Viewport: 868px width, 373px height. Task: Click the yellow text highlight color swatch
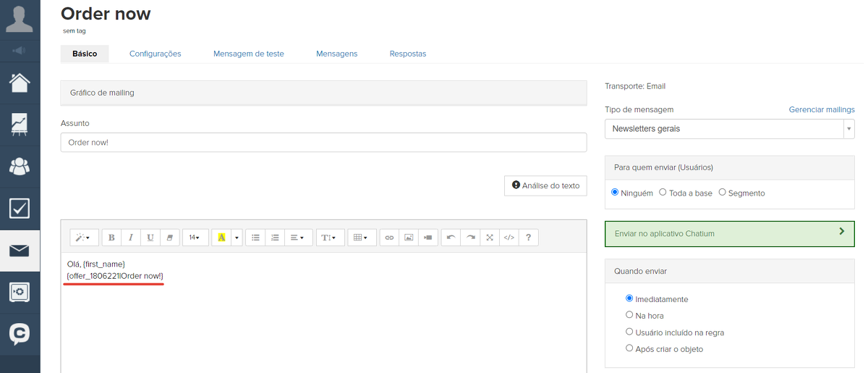tap(221, 238)
